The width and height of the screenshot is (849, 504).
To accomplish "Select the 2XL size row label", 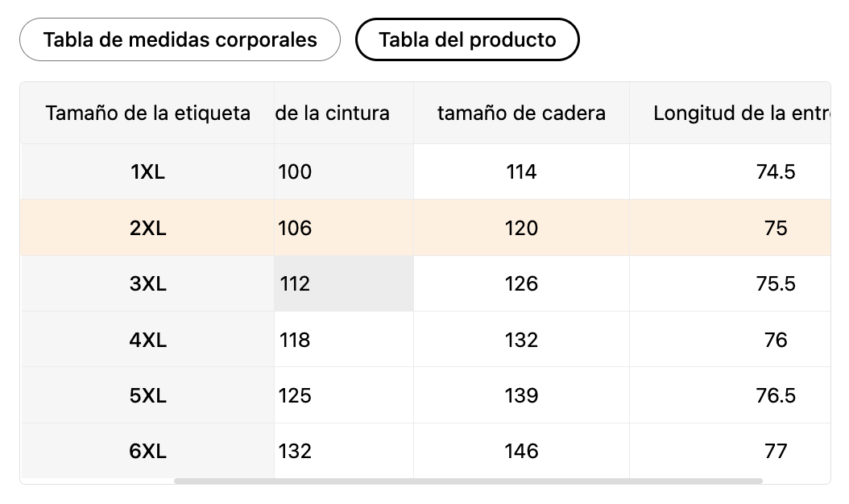I will pyautogui.click(x=147, y=228).
